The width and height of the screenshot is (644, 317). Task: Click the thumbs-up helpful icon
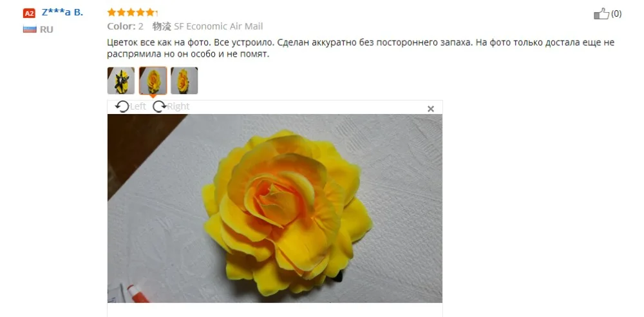[601, 14]
